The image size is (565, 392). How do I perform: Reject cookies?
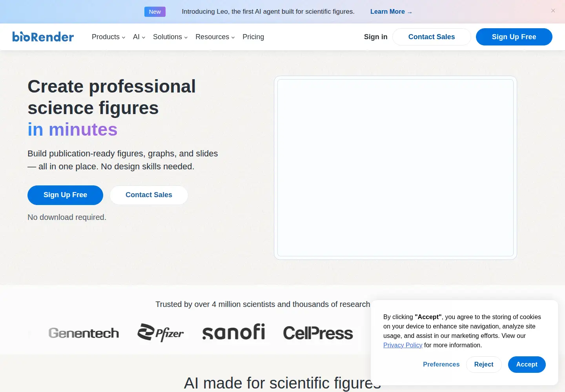click(x=484, y=365)
